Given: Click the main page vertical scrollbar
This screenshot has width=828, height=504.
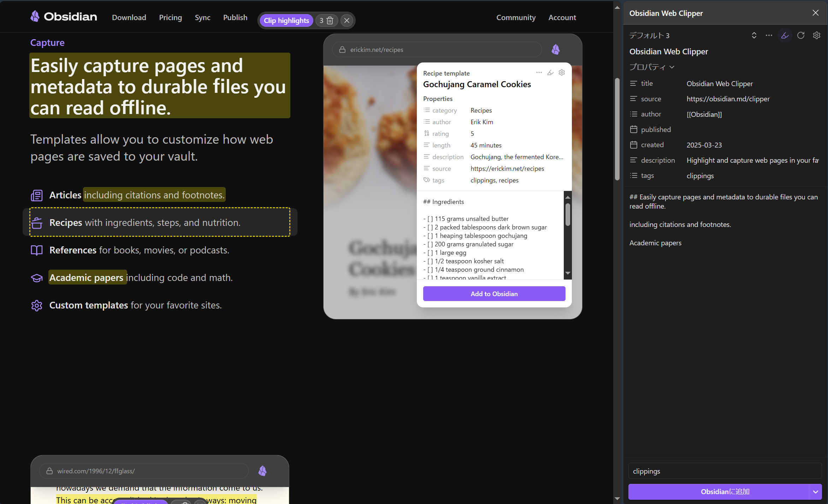Looking at the screenshot, I should tap(617, 128).
